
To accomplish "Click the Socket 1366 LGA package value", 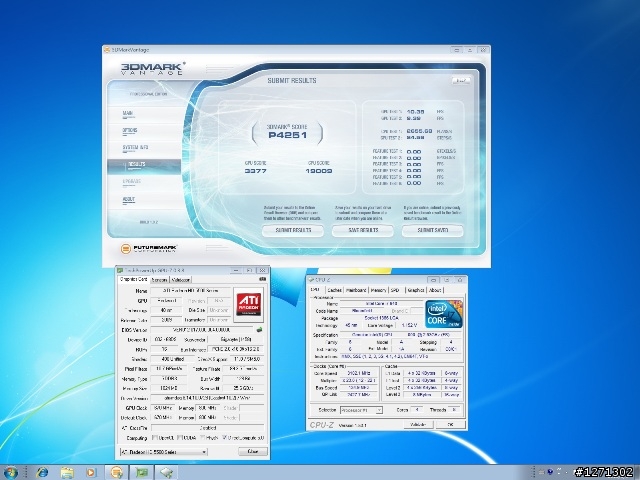I will (381, 318).
